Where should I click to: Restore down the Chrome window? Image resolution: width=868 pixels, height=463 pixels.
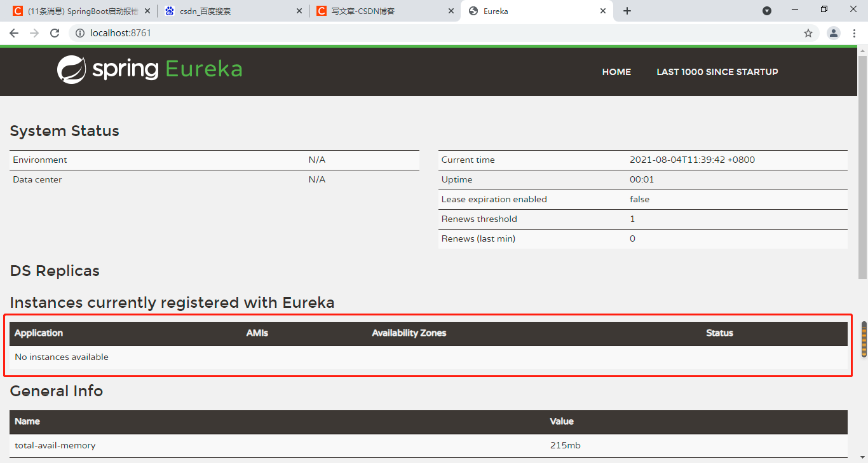(x=824, y=10)
